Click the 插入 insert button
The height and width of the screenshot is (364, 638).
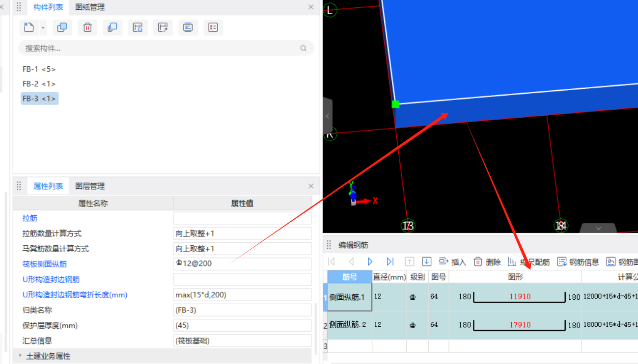[x=452, y=262]
